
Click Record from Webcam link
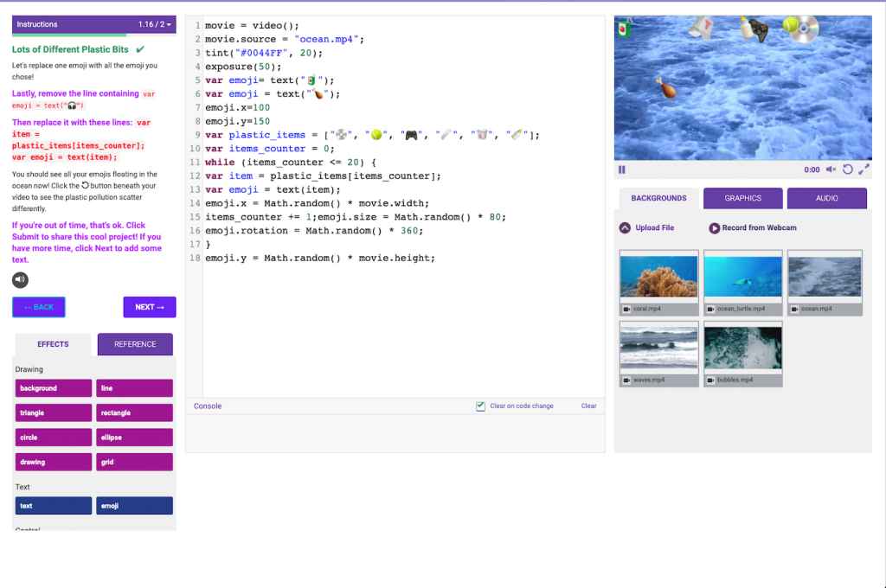click(759, 227)
